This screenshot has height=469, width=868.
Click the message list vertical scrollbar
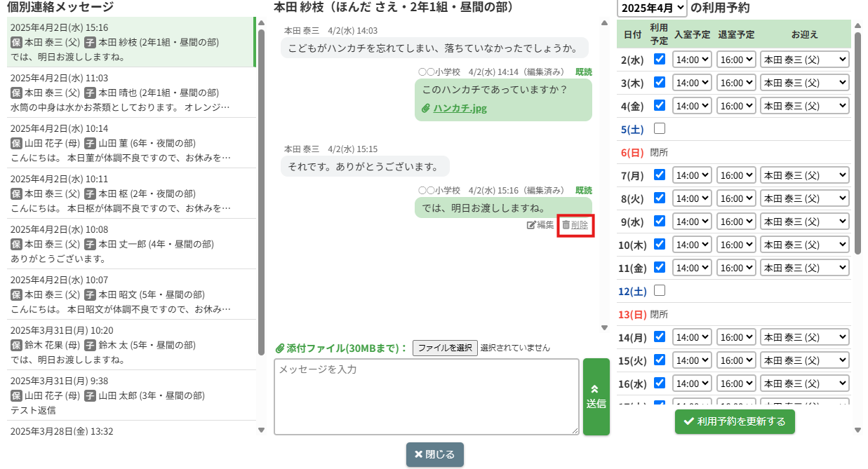point(261,210)
